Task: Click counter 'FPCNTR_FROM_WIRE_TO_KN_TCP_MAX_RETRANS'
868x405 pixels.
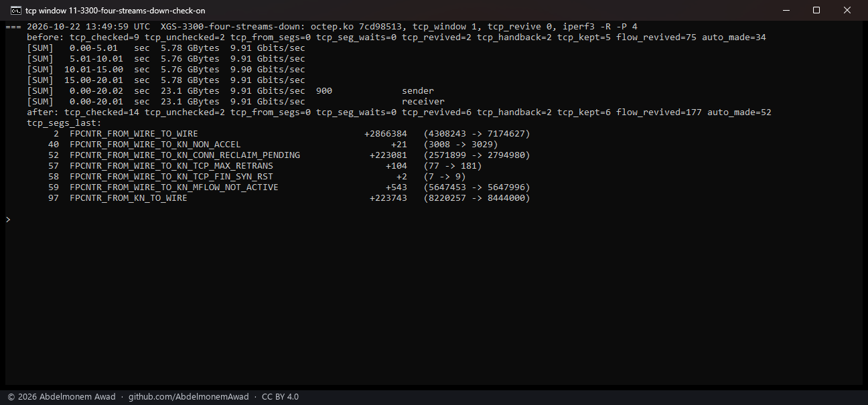Action: (x=171, y=166)
